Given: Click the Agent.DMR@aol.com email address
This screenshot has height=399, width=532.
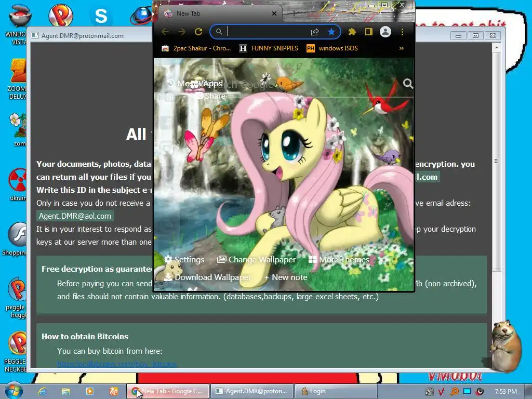Looking at the screenshot, I should point(75,216).
